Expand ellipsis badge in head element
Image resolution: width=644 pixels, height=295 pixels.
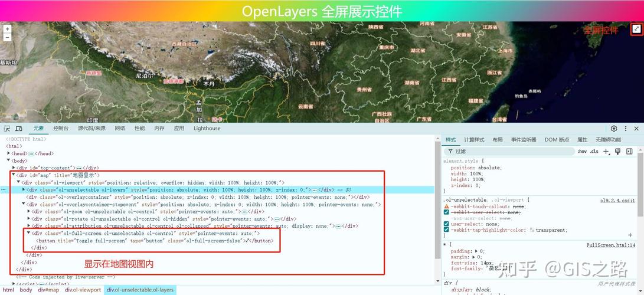pyautogui.click(x=31, y=153)
